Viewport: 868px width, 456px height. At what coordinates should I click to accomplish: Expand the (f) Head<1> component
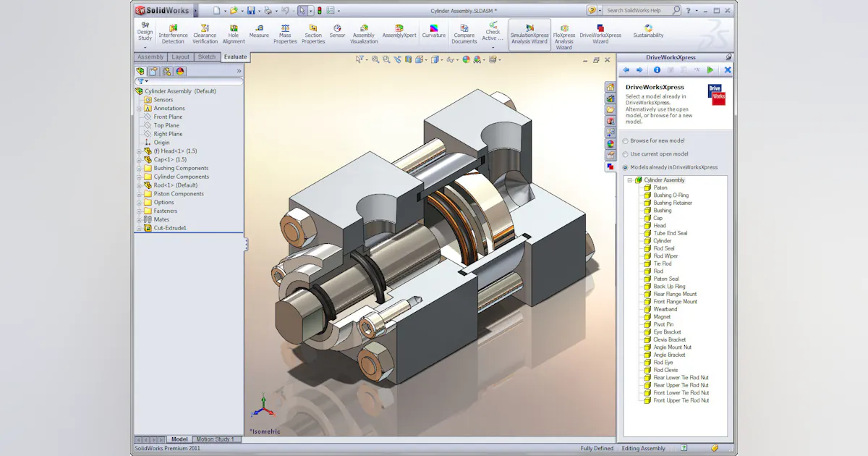click(x=139, y=151)
